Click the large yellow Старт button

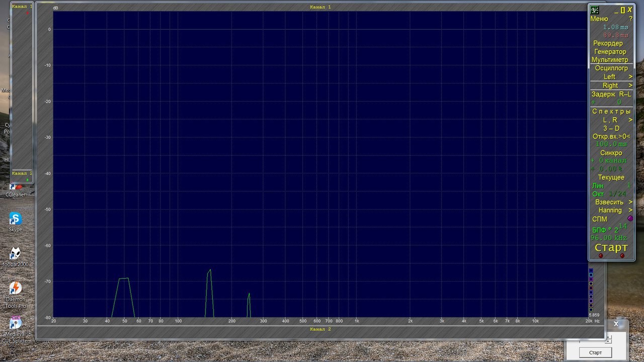click(611, 247)
